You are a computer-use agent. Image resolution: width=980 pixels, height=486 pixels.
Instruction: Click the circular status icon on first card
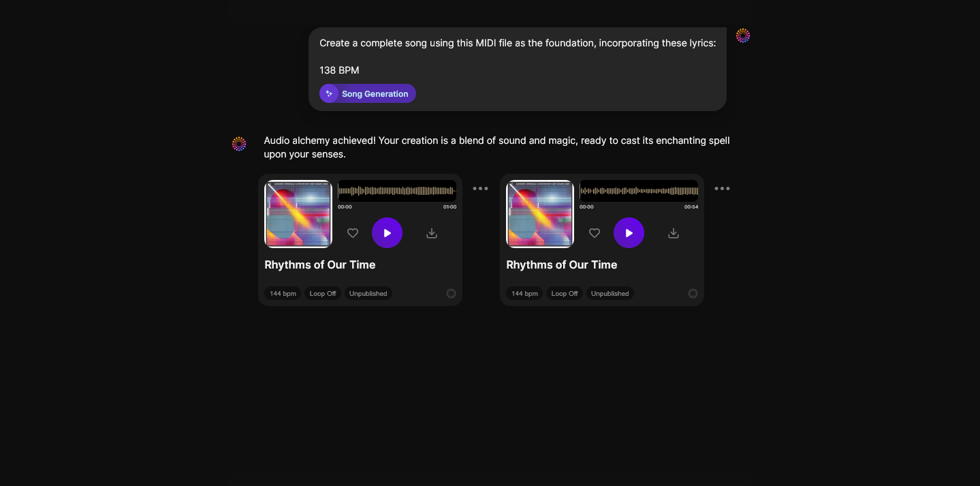click(x=451, y=294)
